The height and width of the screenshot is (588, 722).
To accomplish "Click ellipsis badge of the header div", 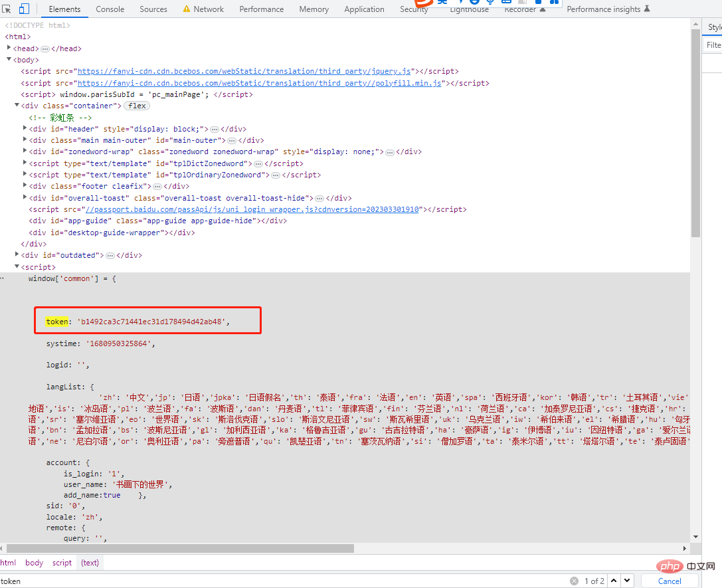I will 215,130.
